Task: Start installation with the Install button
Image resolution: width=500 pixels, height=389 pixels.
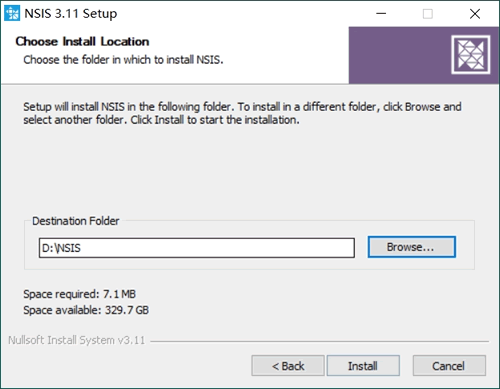Action: pos(363,366)
